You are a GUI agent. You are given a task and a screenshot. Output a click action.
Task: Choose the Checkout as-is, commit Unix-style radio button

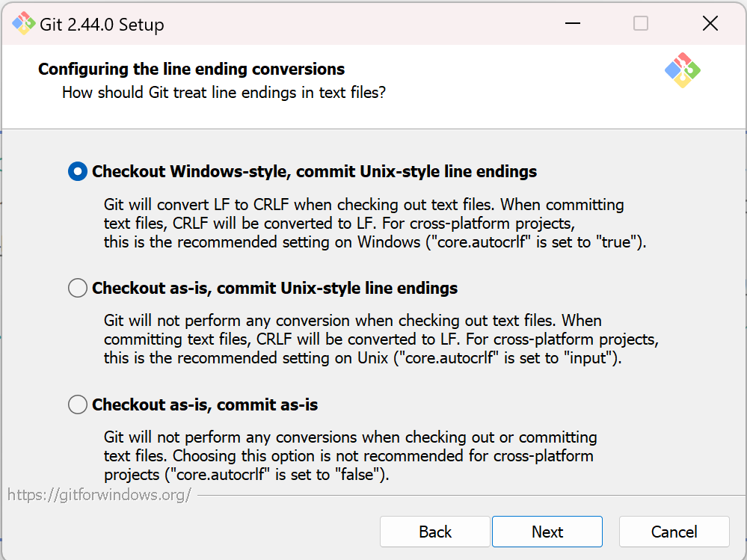(78, 288)
